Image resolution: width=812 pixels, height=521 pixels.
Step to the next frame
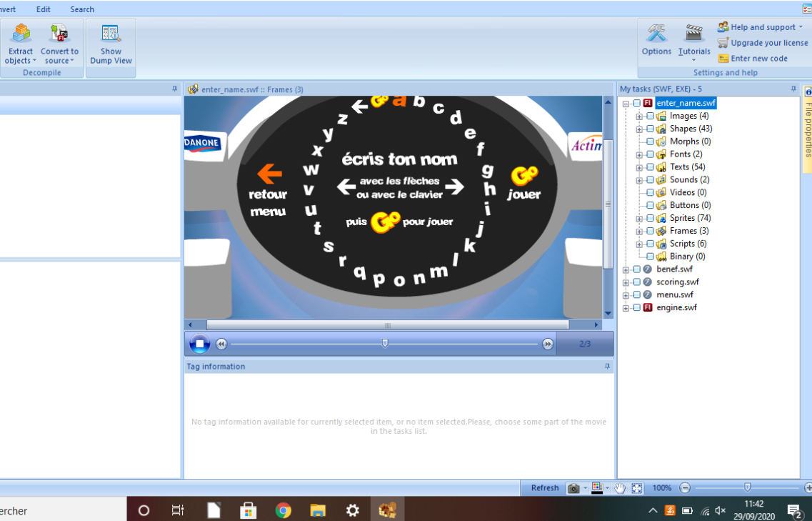[x=548, y=344]
